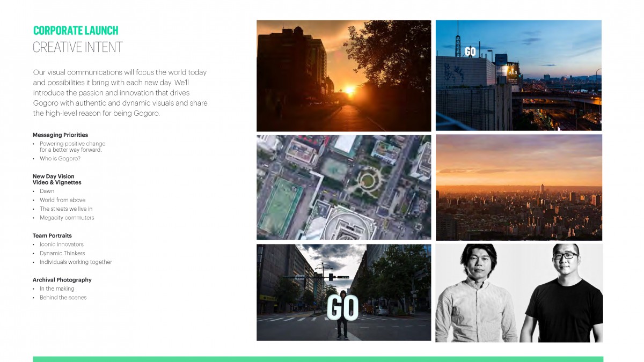Open the aerial city view image
644x362 pixels.
pos(343,187)
